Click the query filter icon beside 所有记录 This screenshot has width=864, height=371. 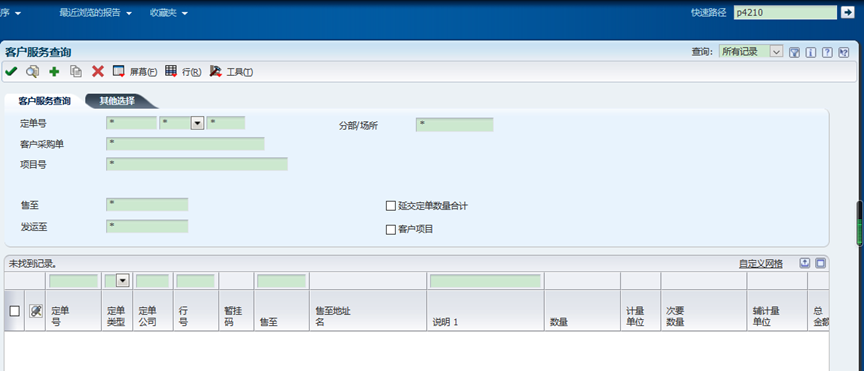[794, 52]
